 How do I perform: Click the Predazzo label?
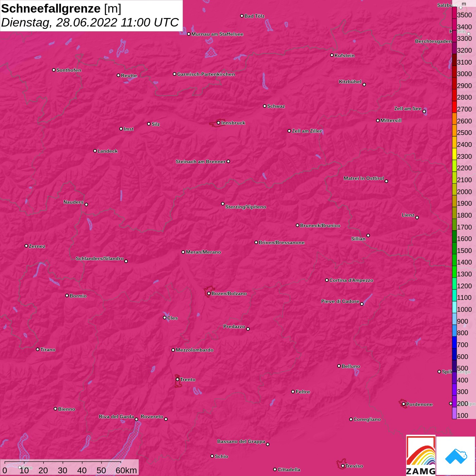click(234, 326)
